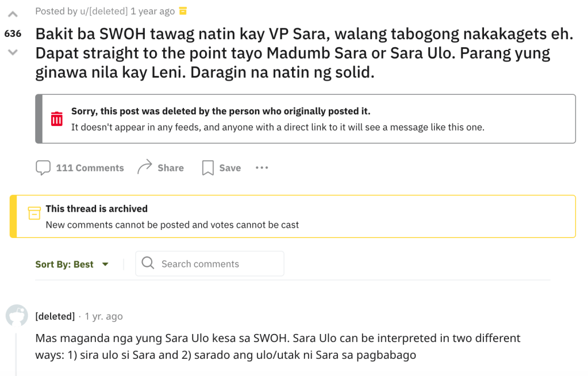Click the Save bookmark icon
This screenshot has width=588, height=376.
(x=207, y=168)
